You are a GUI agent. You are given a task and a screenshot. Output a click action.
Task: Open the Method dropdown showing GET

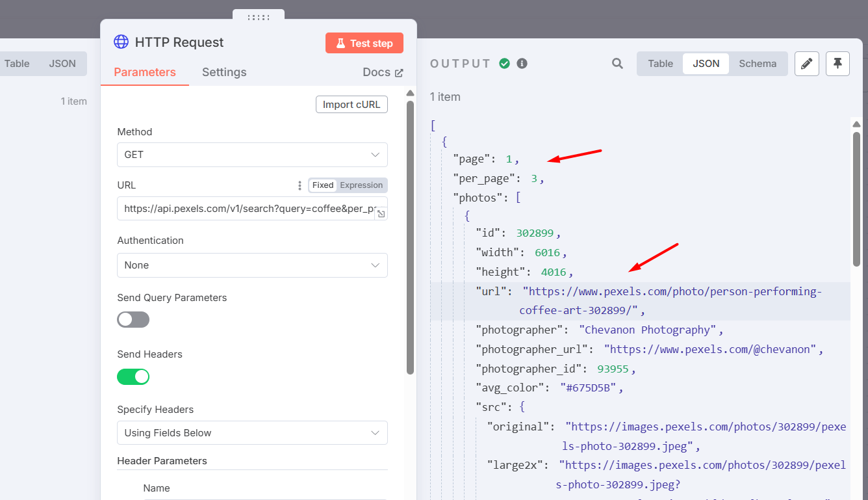click(252, 155)
